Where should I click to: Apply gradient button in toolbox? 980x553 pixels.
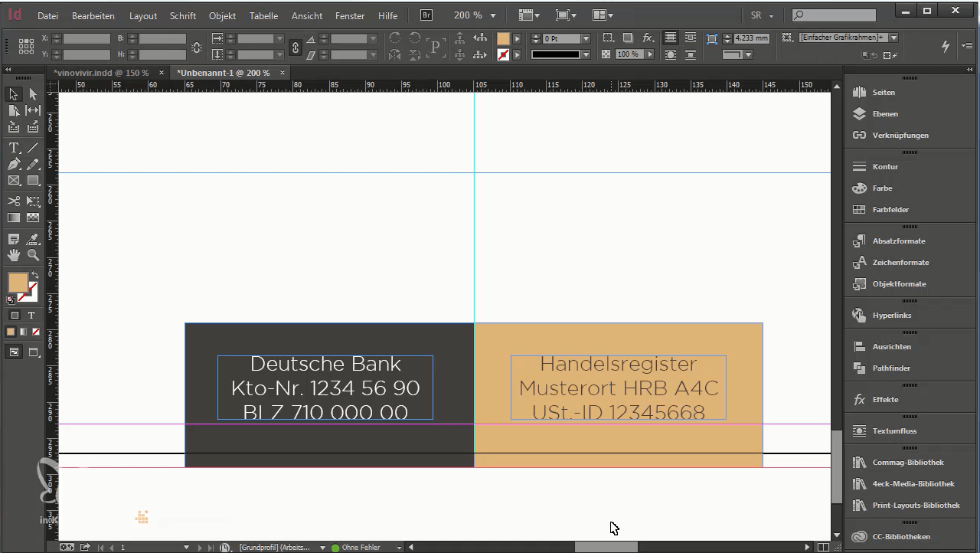pos(23,332)
